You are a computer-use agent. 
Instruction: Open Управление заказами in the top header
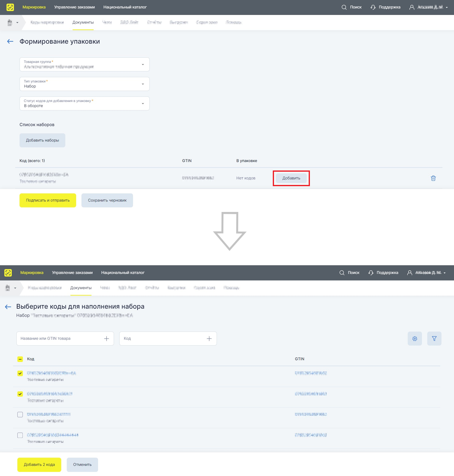click(74, 7)
